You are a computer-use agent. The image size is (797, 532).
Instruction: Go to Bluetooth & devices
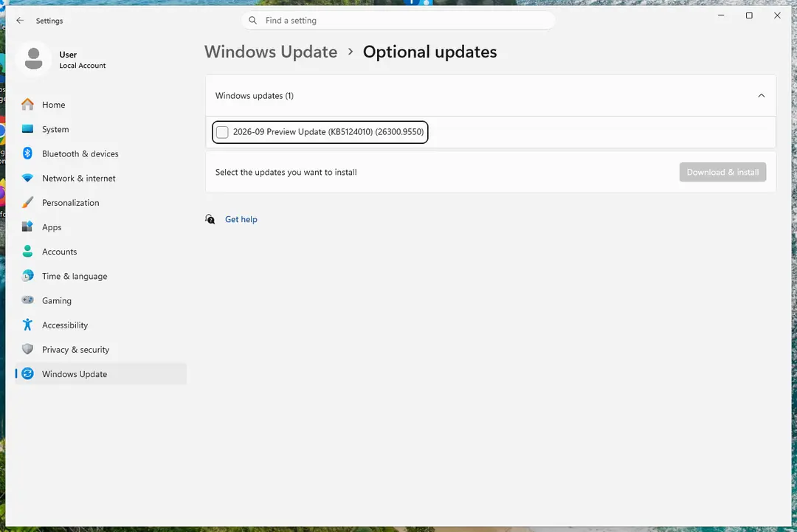[x=101, y=153]
